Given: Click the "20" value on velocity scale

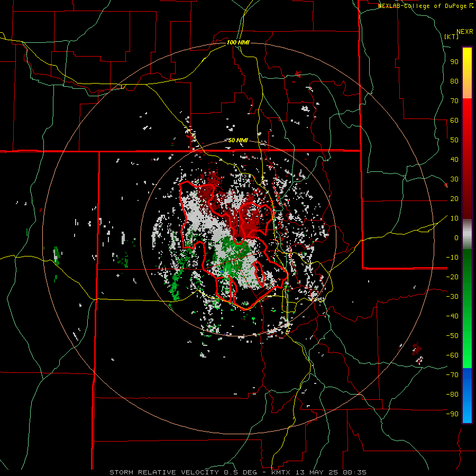Looking at the screenshot, I should [454, 199].
